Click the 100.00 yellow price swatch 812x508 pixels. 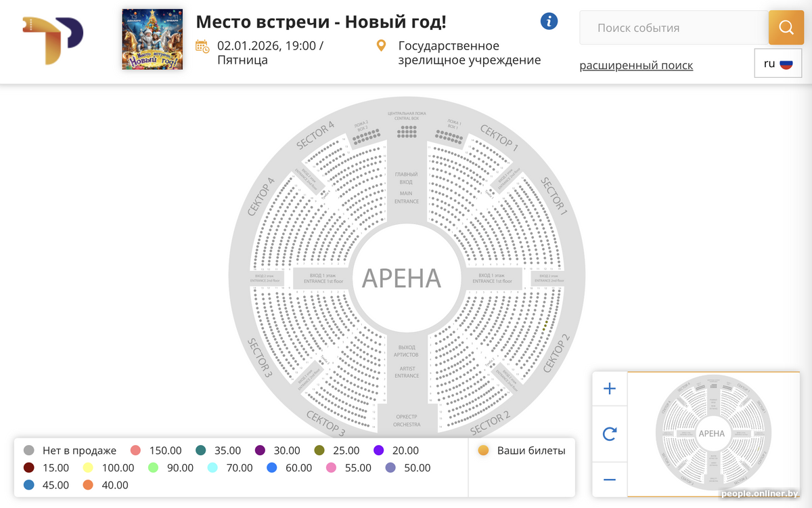(87, 468)
